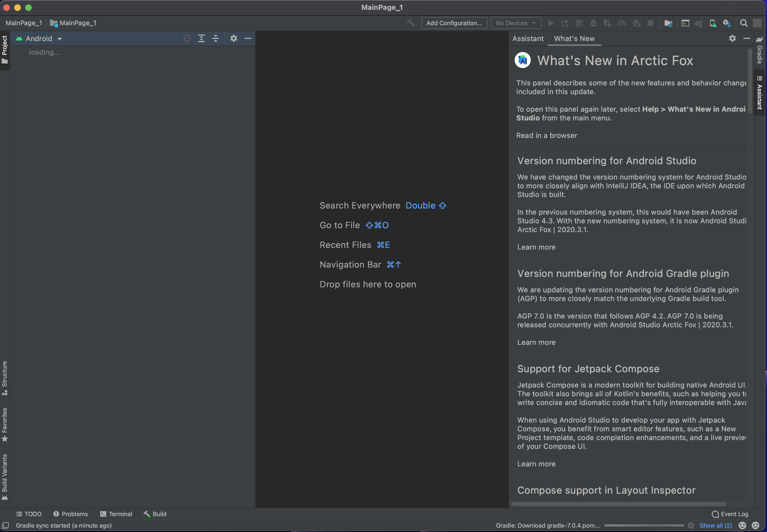Viewport: 767px width, 532px height.
Task: Click Show all (2) background tasks link
Action: 715,525
